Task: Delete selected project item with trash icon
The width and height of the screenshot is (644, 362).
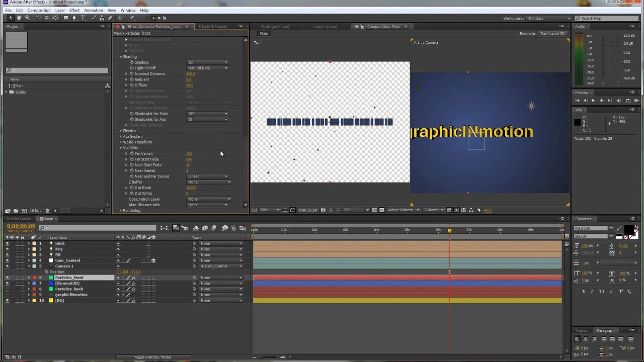Action: 47,211
